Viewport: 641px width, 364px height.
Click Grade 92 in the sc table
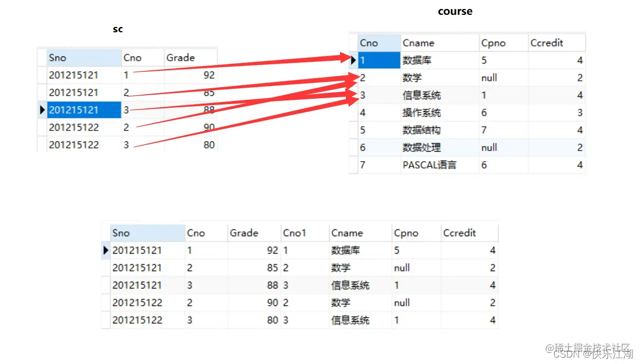coord(209,75)
